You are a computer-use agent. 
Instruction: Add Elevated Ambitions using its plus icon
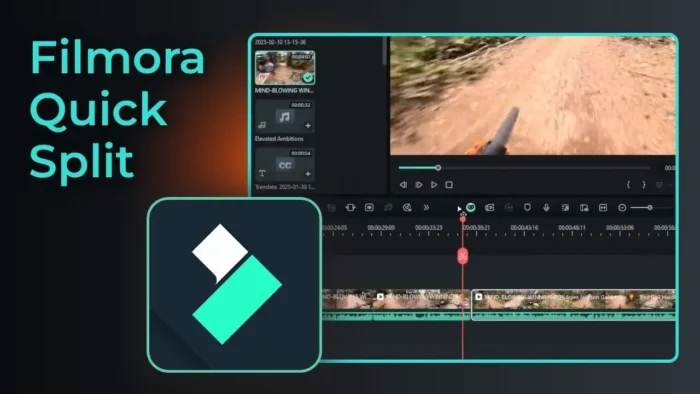(308, 126)
